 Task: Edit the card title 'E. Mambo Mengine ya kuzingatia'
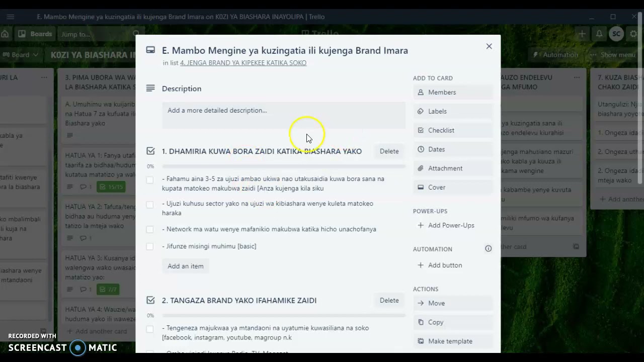click(x=285, y=50)
